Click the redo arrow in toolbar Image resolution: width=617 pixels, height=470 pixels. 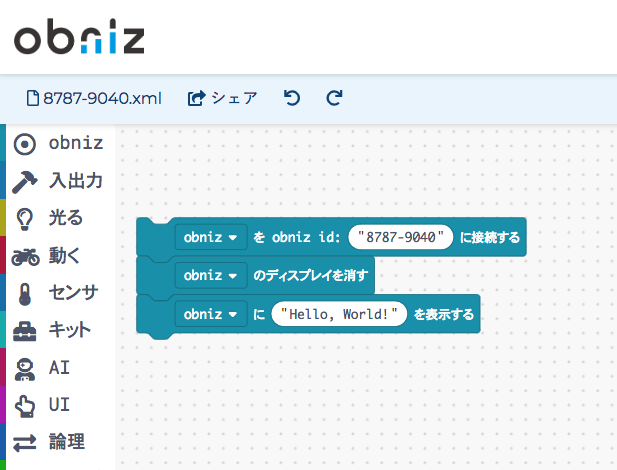[x=335, y=98]
